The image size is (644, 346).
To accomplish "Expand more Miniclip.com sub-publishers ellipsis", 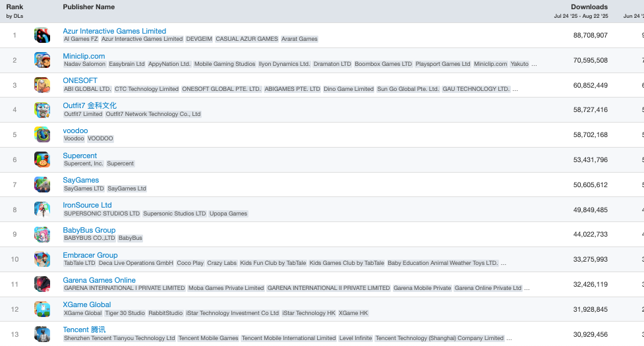I will pyautogui.click(x=534, y=64).
